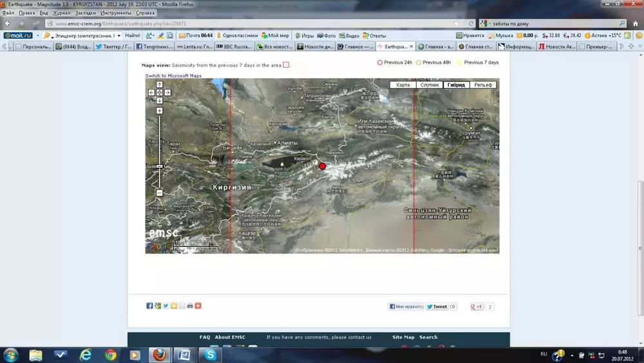Open the About EMSC footer link
Image resolution: width=644 pixels, height=363 pixels.
[231, 337]
